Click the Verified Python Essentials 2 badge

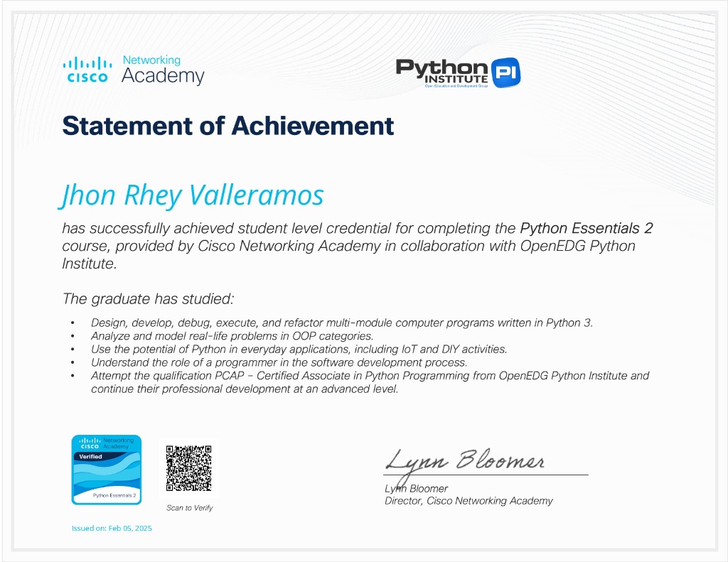[107, 470]
